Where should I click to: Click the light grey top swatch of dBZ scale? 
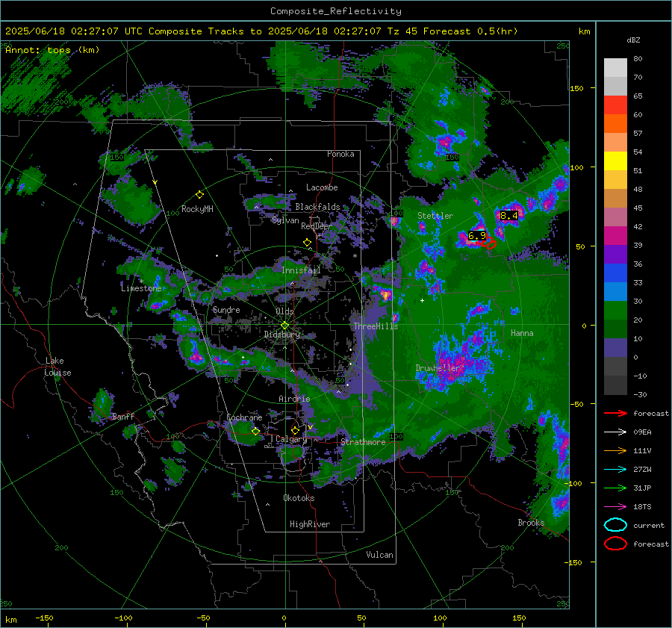[615, 68]
